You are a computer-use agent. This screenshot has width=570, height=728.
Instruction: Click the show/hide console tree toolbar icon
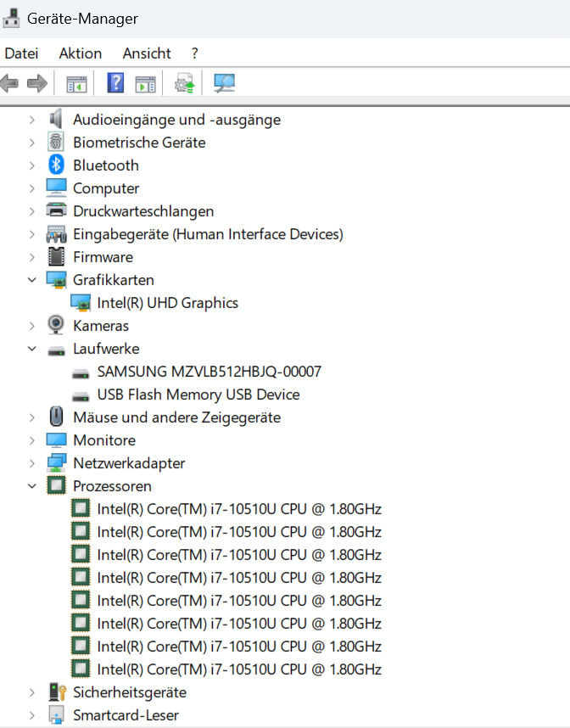[x=76, y=84]
